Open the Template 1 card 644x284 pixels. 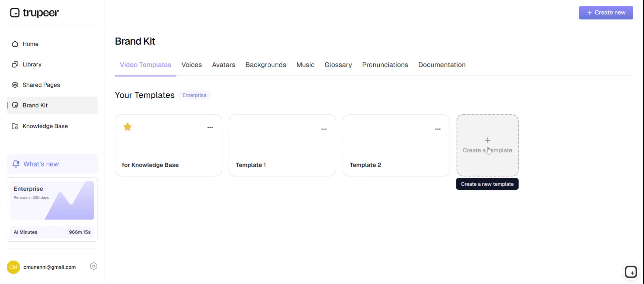click(282, 145)
